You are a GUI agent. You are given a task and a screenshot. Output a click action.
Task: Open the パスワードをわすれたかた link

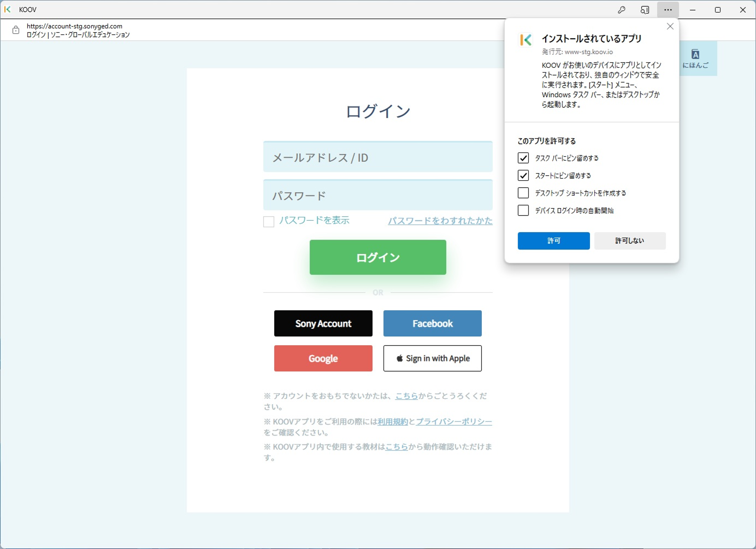440,221
